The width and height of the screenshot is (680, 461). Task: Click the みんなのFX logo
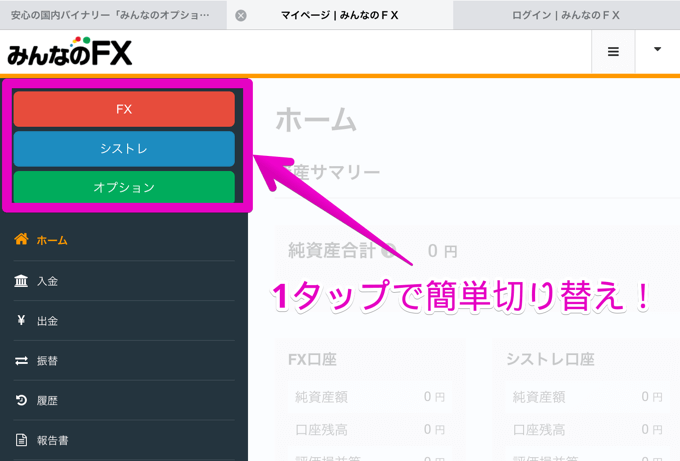[69, 52]
